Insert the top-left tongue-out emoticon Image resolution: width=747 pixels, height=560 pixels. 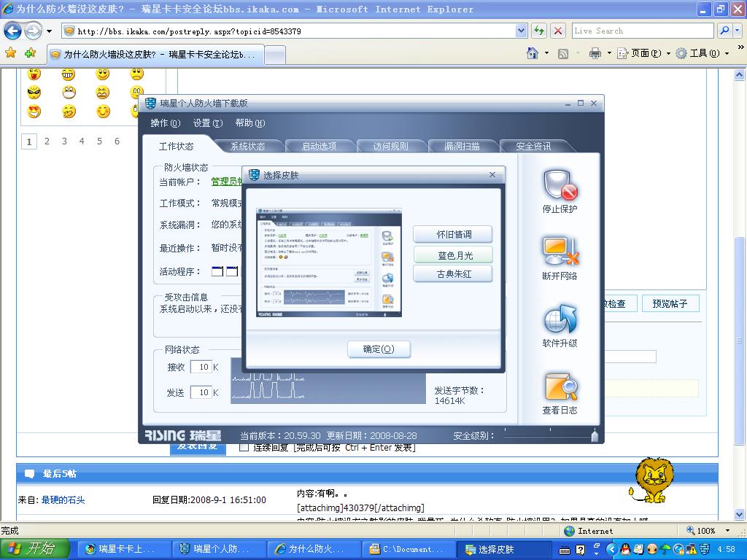click(x=34, y=74)
